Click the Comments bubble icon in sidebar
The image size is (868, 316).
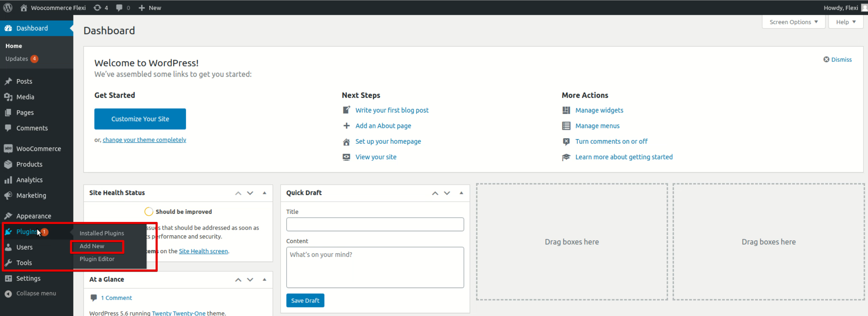pos(8,128)
